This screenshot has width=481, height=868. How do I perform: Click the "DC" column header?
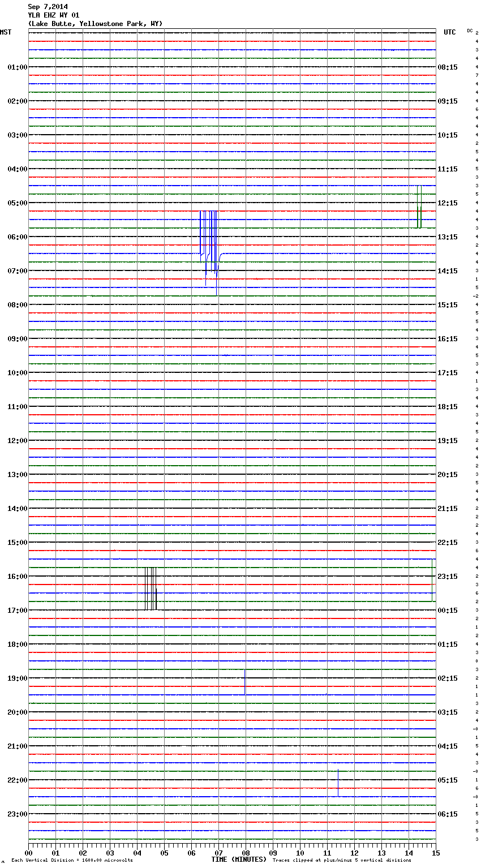click(x=470, y=31)
